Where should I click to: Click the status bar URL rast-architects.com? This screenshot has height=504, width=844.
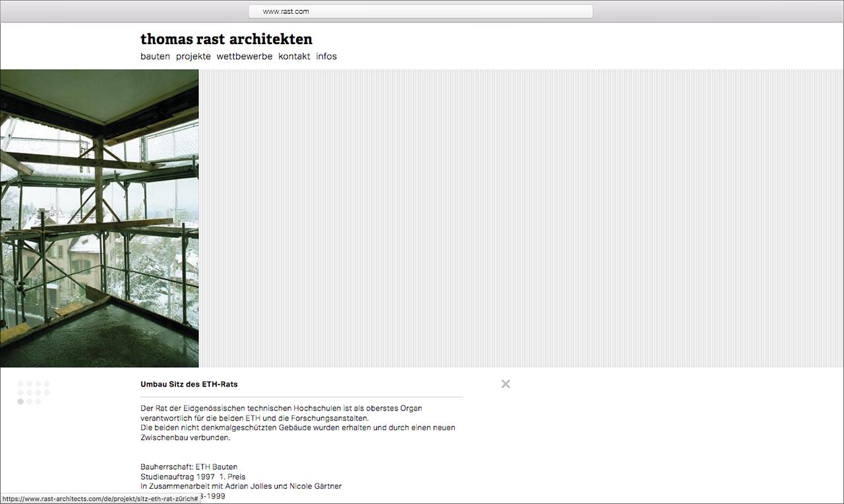pos(100,499)
